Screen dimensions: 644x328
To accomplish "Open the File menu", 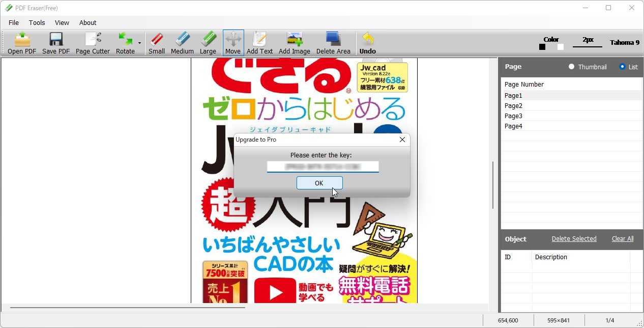I will point(14,23).
